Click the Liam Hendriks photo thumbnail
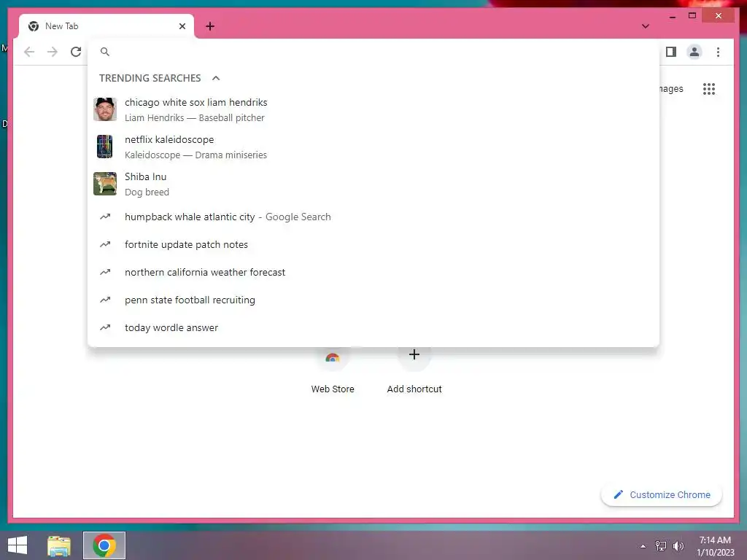The height and width of the screenshot is (560, 747). tap(105, 109)
